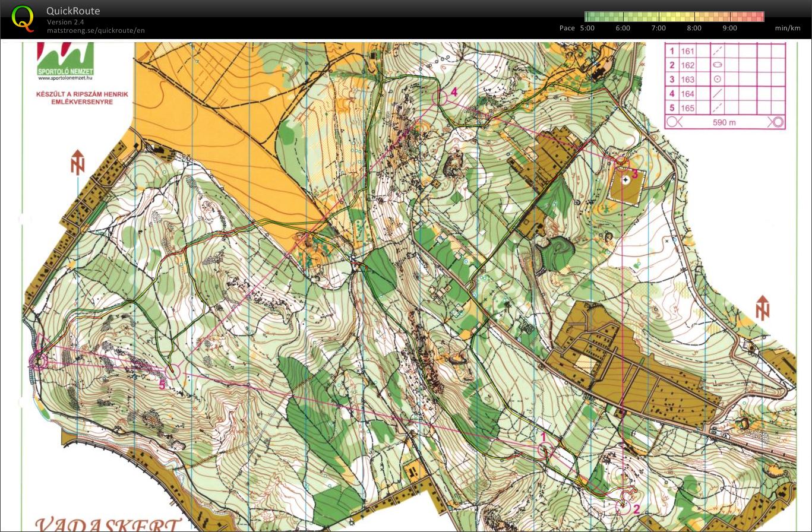Click control code 164 in description table
Screen dimensions: 812x532
[688, 94]
